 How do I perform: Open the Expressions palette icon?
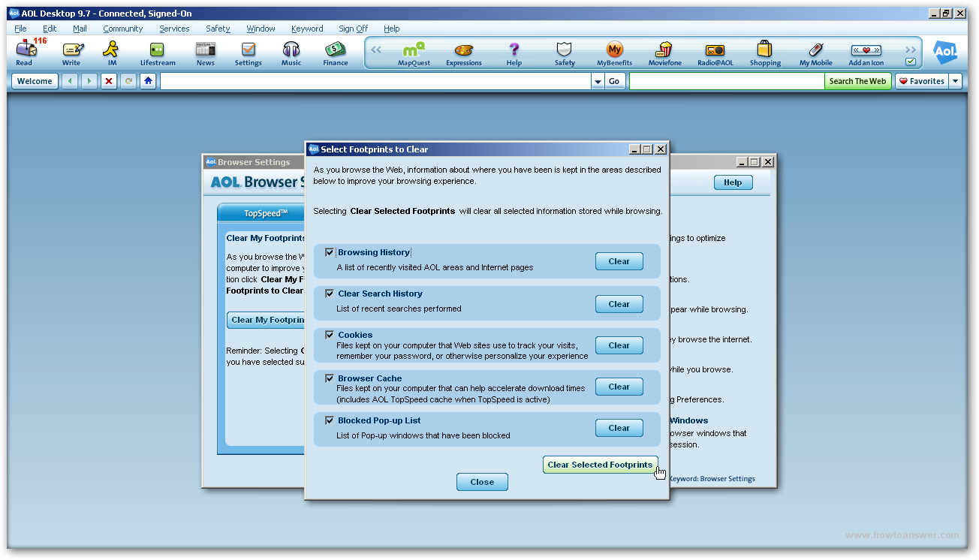[x=464, y=53]
